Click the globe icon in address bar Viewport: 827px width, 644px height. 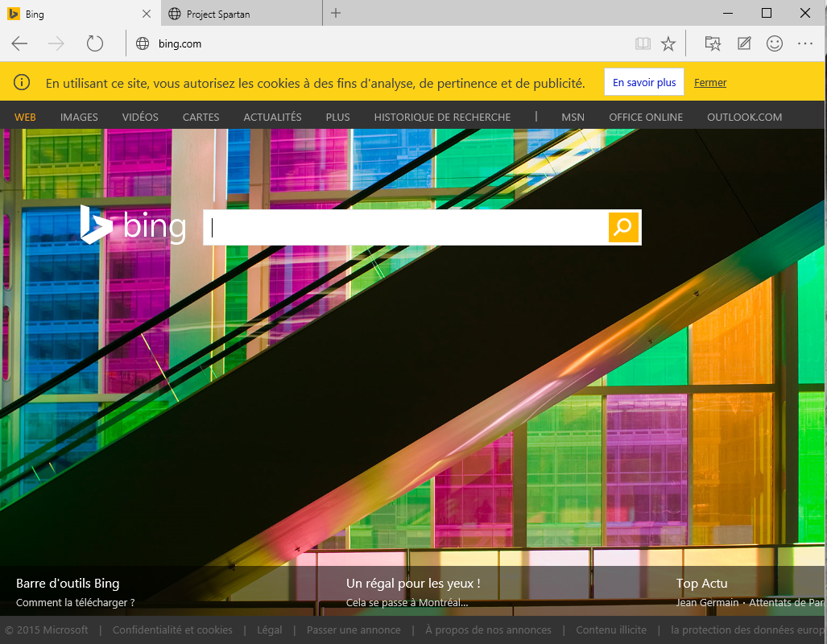(143, 43)
